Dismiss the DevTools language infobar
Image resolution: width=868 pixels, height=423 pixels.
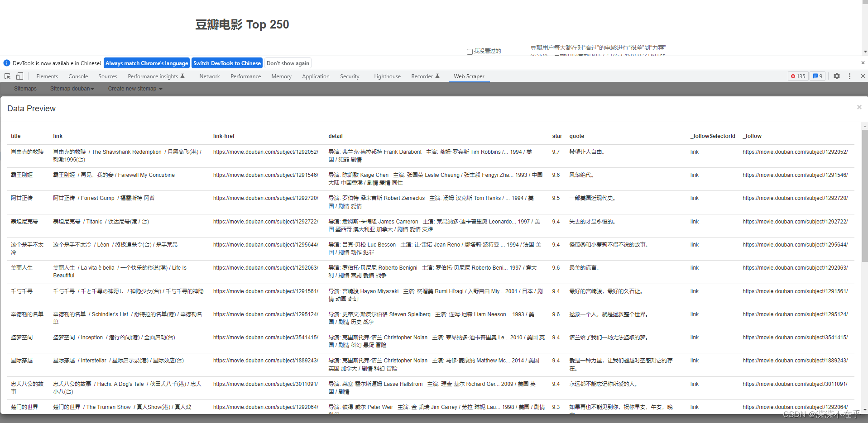click(863, 63)
